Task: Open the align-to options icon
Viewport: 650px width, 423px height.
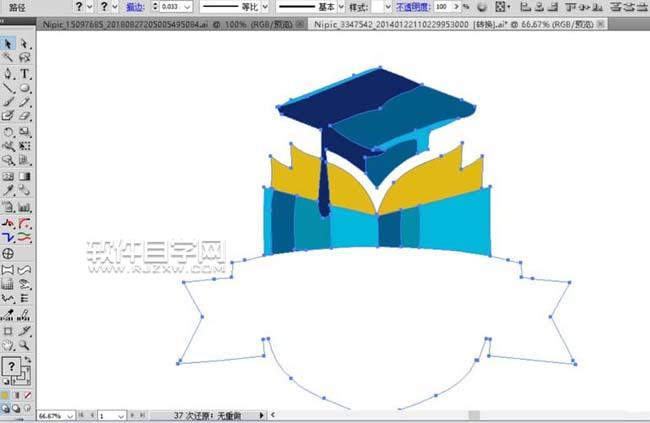Action: [502, 7]
